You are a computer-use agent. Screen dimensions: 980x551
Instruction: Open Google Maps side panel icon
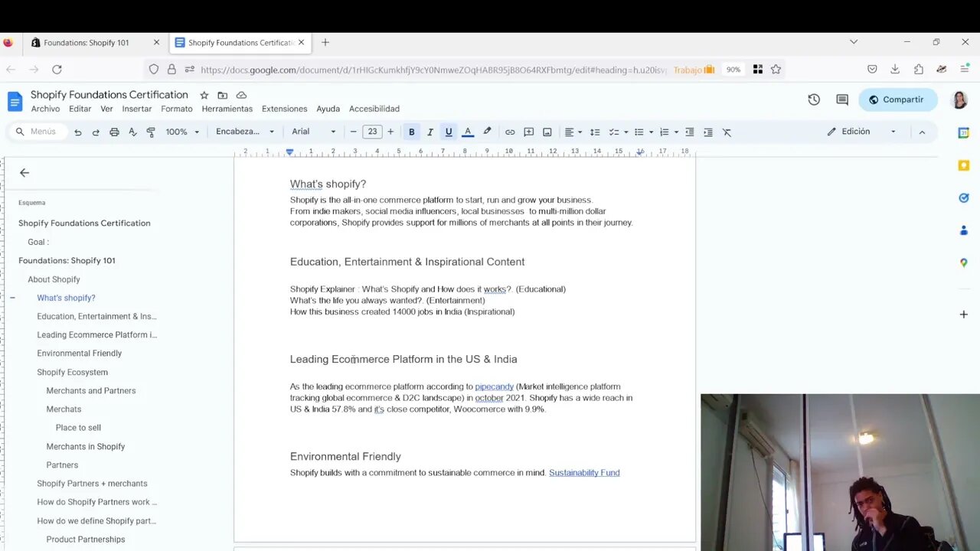964,262
